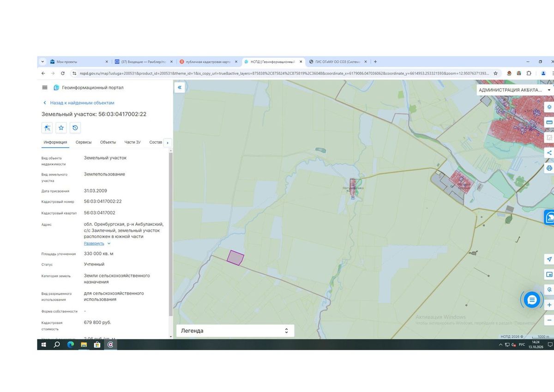Click the locate-object-on-map icon under the parcel title
Screen dimensions: 554x392
(x=47, y=128)
